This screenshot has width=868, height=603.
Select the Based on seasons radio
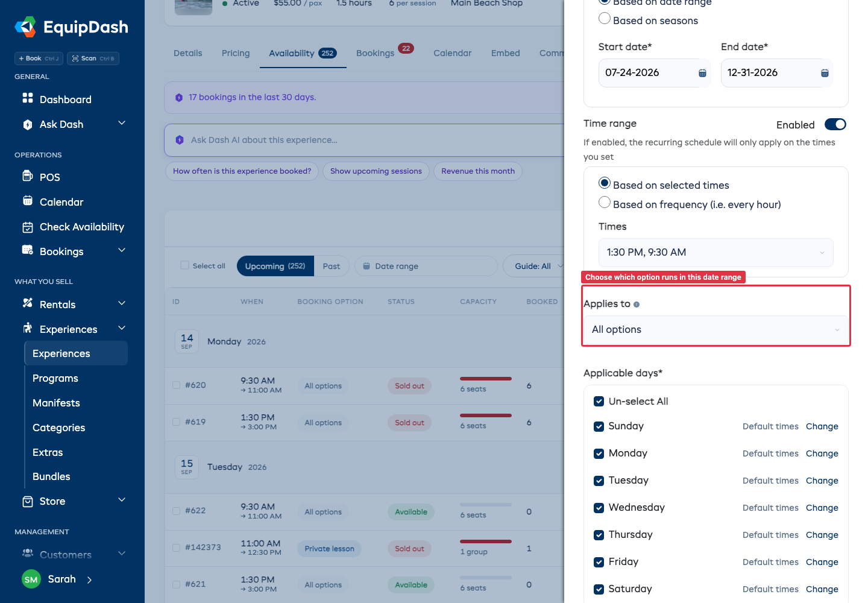click(605, 19)
